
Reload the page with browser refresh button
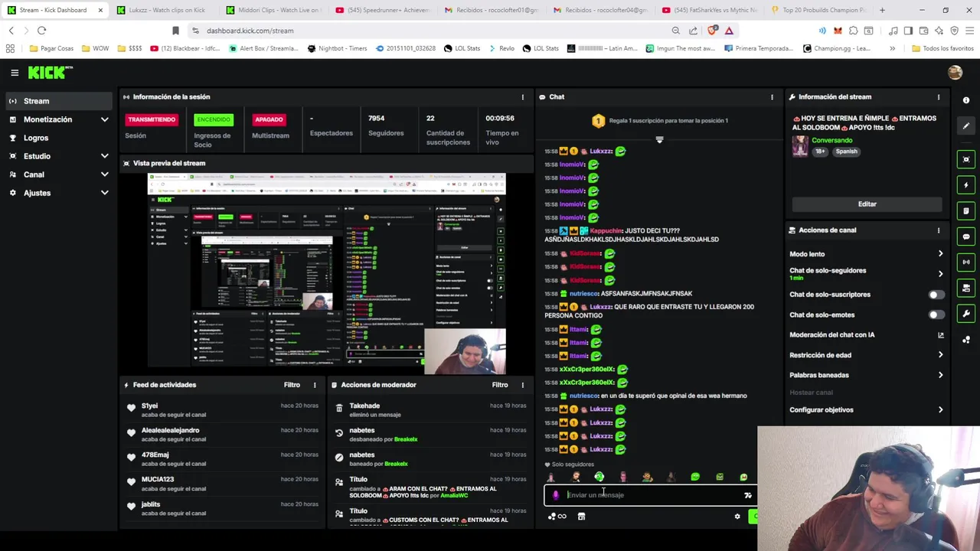[x=41, y=31]
